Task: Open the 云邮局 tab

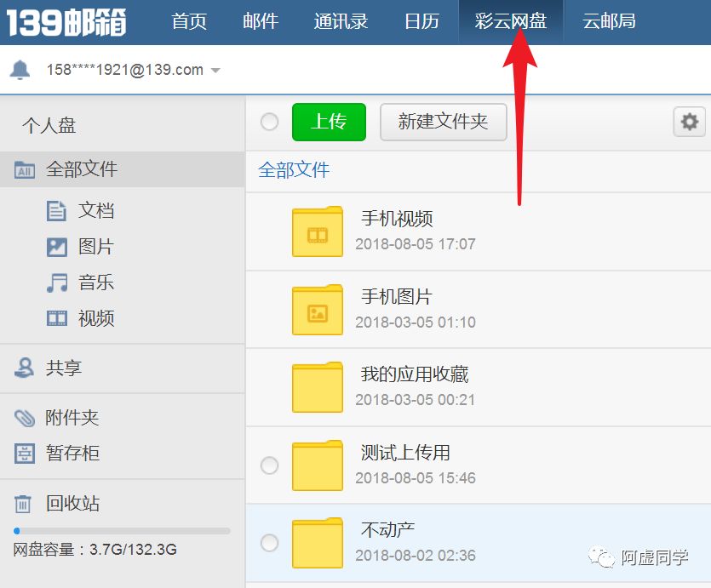Action: tap(609, 21)
